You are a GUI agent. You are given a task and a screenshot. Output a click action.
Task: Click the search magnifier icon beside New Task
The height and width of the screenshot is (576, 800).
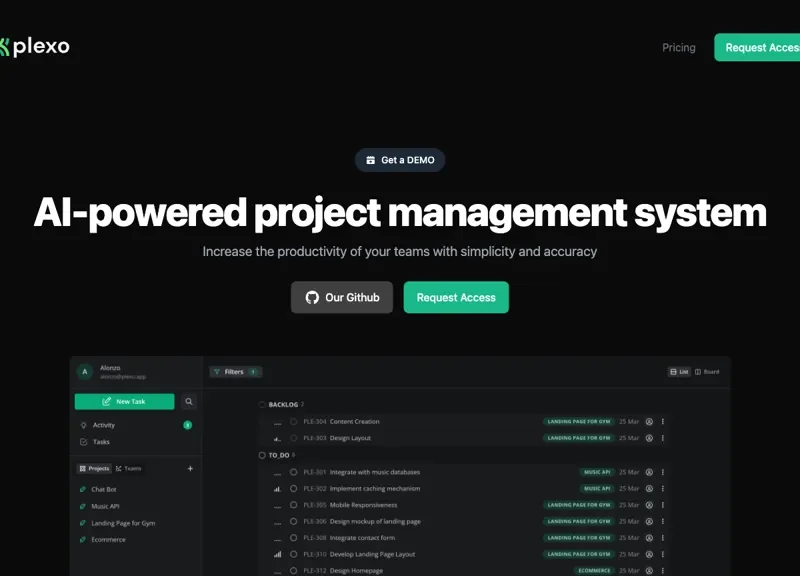189,401
